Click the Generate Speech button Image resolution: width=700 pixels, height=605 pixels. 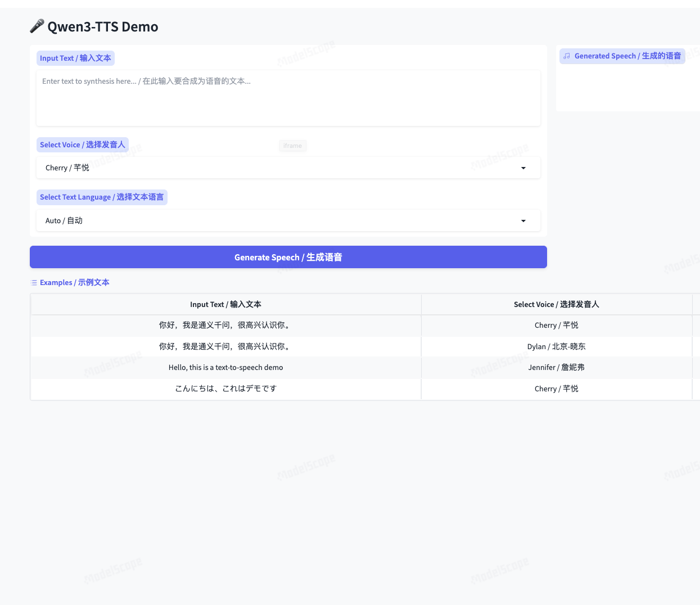288,257
